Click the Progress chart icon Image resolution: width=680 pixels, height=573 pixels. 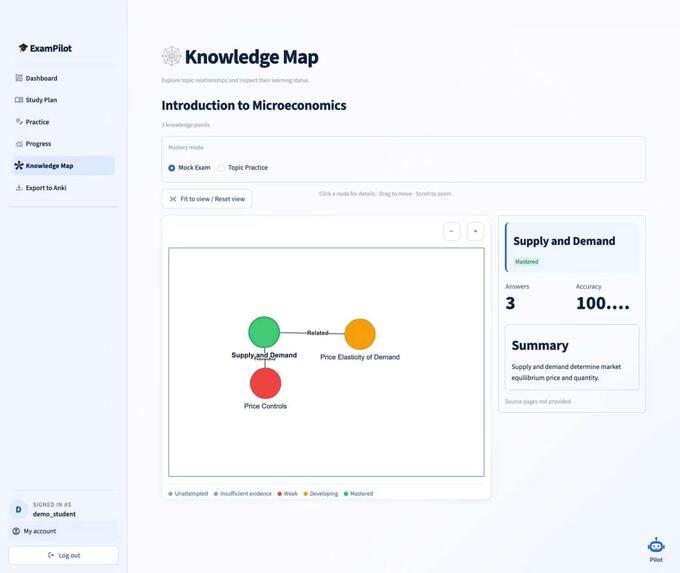[x=19, y=144]
